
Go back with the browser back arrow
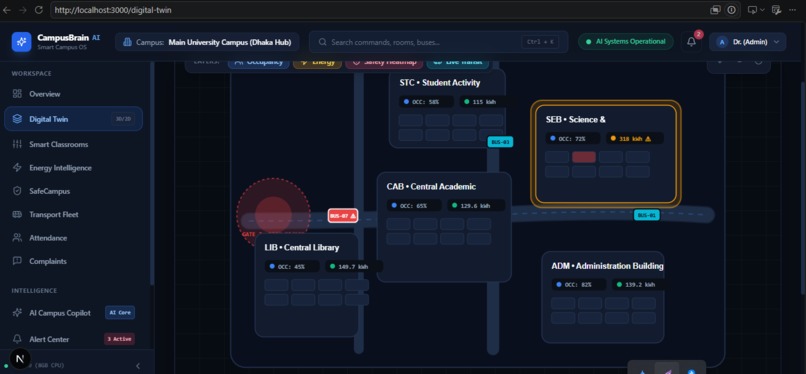(6, 10)
